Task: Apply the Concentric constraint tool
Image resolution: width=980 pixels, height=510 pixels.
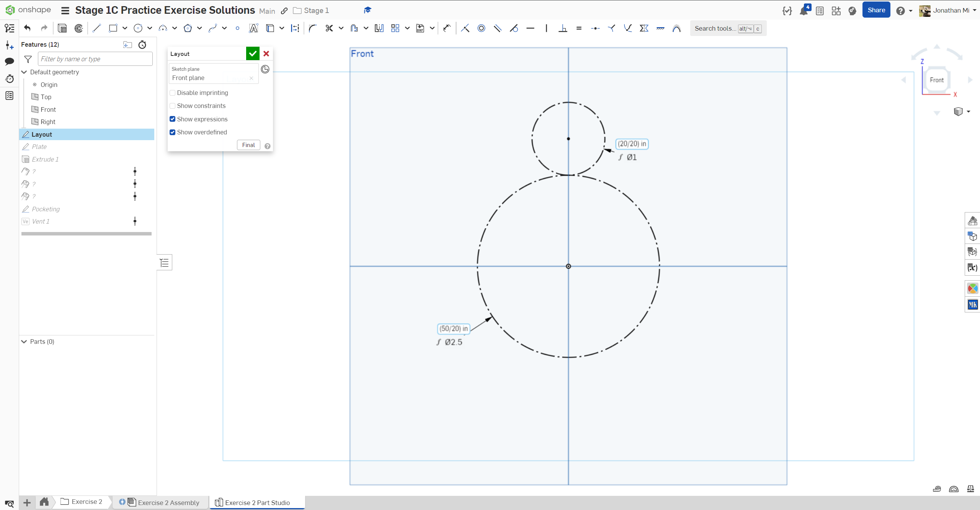Action: 481,28
